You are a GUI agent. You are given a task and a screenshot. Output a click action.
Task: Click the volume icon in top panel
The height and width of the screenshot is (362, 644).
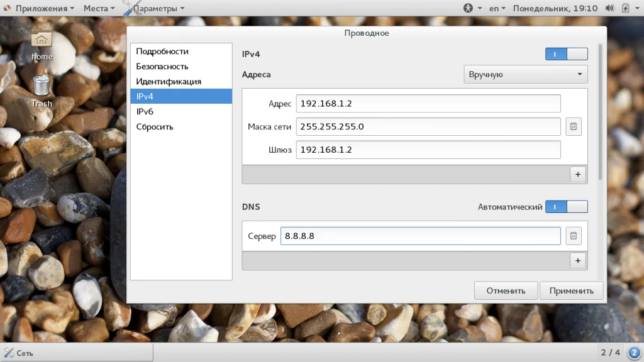point(609,8)
